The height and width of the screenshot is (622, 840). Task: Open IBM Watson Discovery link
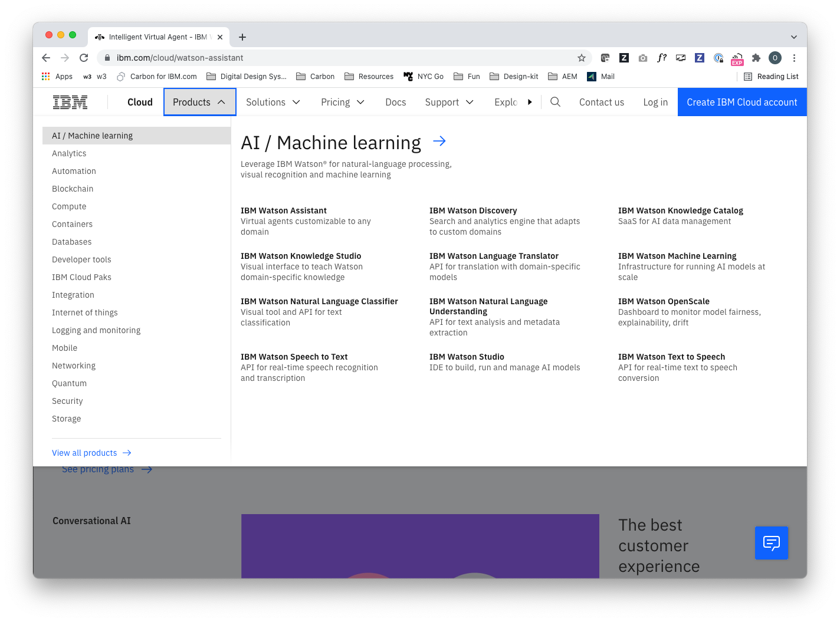click(x=473, y=210)
